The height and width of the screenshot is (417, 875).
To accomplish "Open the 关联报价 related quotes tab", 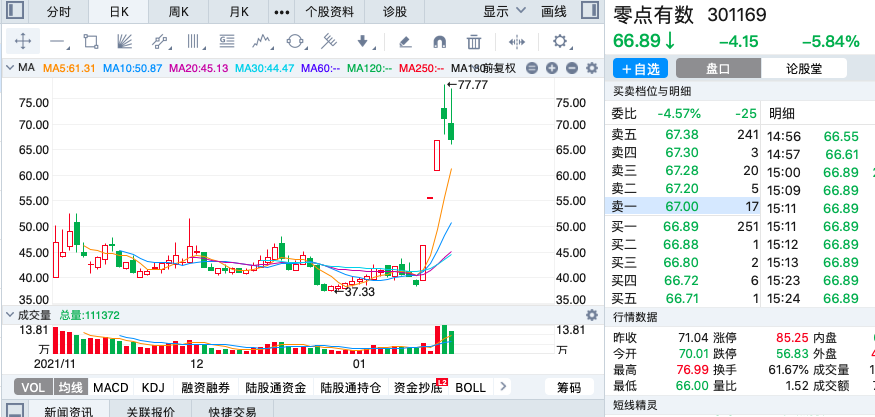I will pyautogui.click(x=150, y=411).
